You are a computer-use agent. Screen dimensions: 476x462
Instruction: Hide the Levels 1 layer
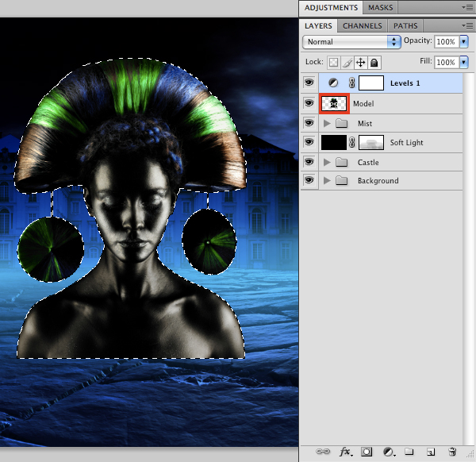click(x=309, y=83)
